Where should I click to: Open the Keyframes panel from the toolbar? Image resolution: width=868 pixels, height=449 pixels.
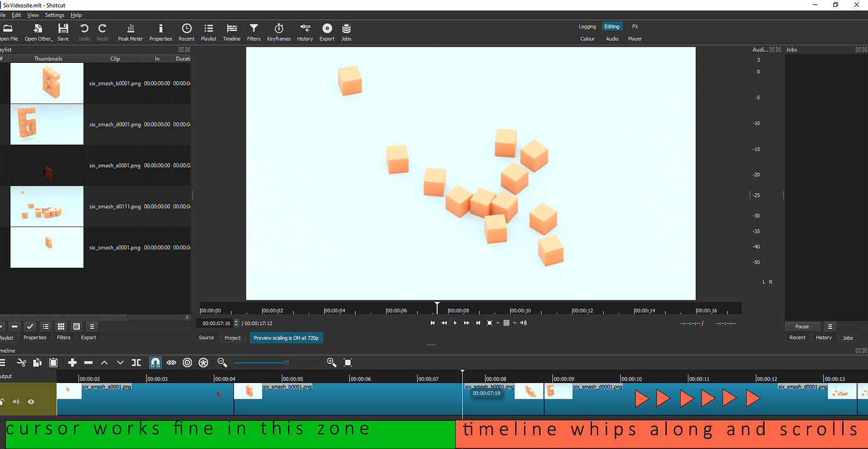pyautogui.click(x=279, y=32)
